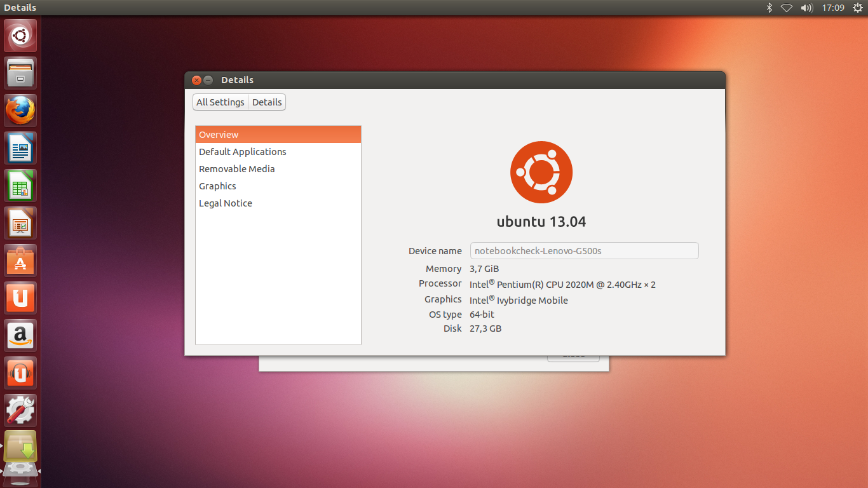The height and width of the screenshot is (488, 868).
Task: Open the Legal Notice section
Action: (x=226, y=203)
